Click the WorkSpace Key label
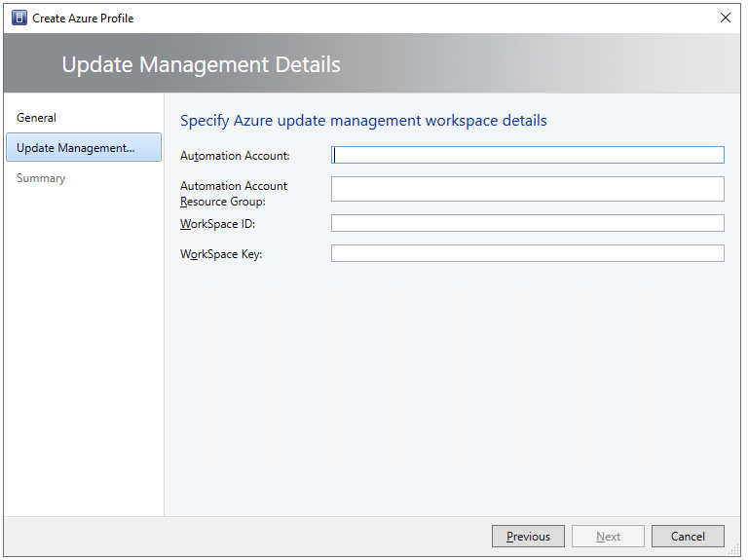 pyautogui.click(x=221, y=254)
